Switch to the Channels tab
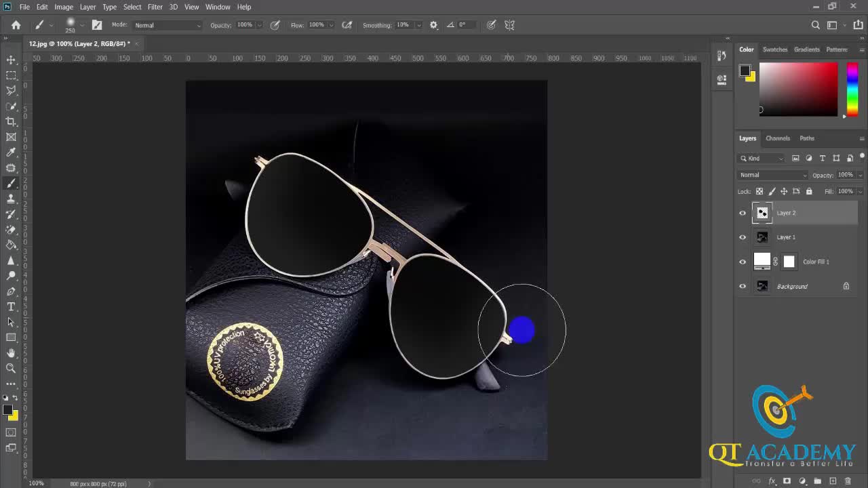Viewport: 868px width, 488px height. tap(778, 138)
